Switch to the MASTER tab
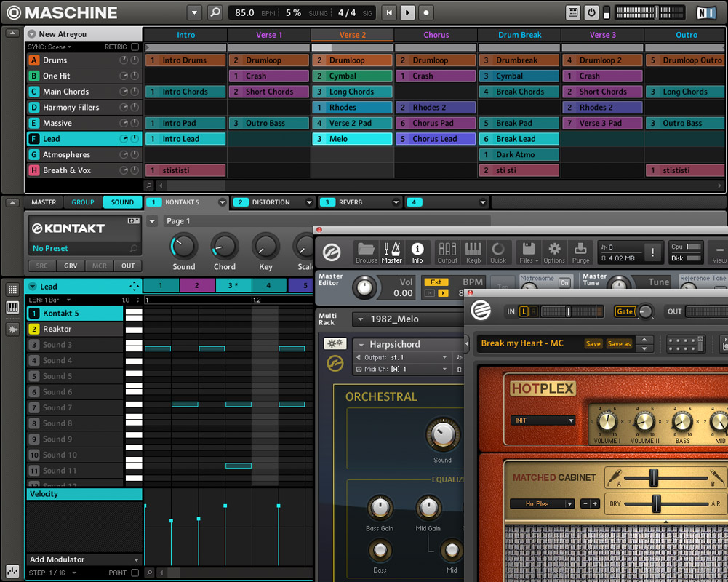The width and height of the screenshot is (728, 582). click(44, 202)
